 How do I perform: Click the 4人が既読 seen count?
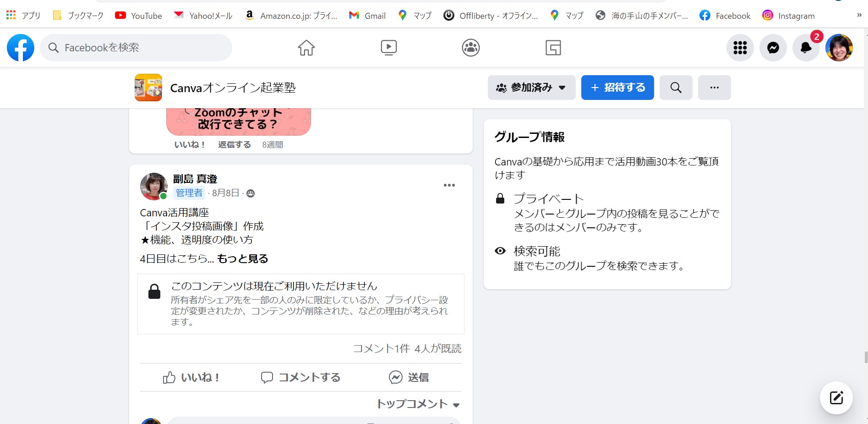[x=438, y=349]
